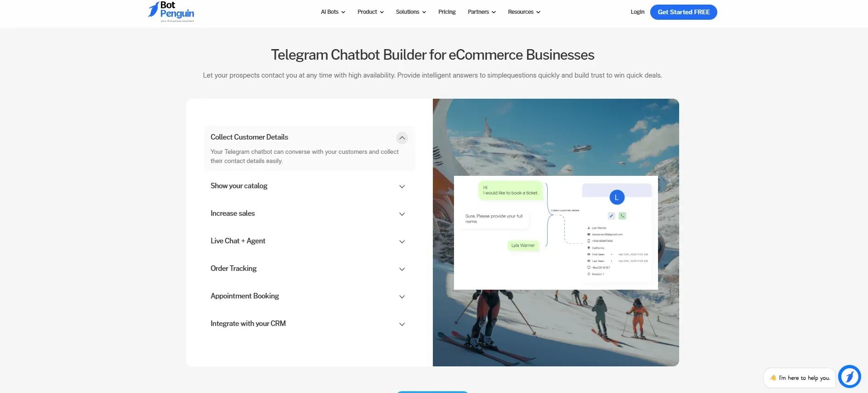
Task: Expand the Increase sales section
Action: pos(309,213)
